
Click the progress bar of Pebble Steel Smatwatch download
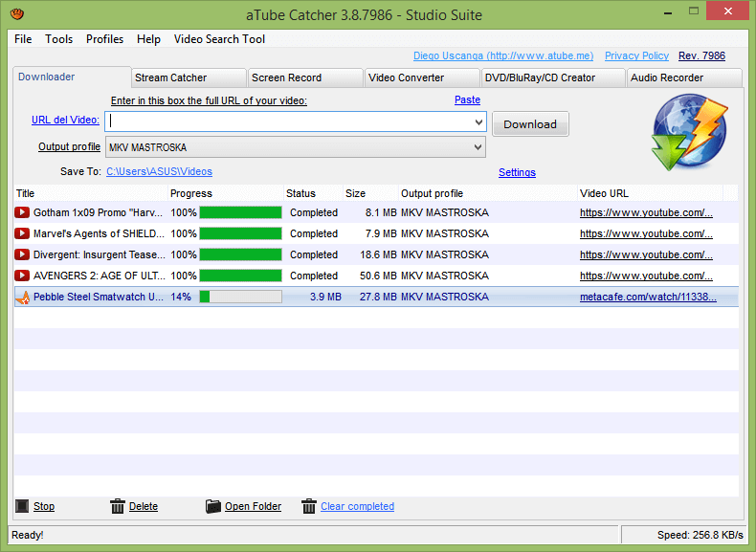pyautogui.click(x=240, y=297)
